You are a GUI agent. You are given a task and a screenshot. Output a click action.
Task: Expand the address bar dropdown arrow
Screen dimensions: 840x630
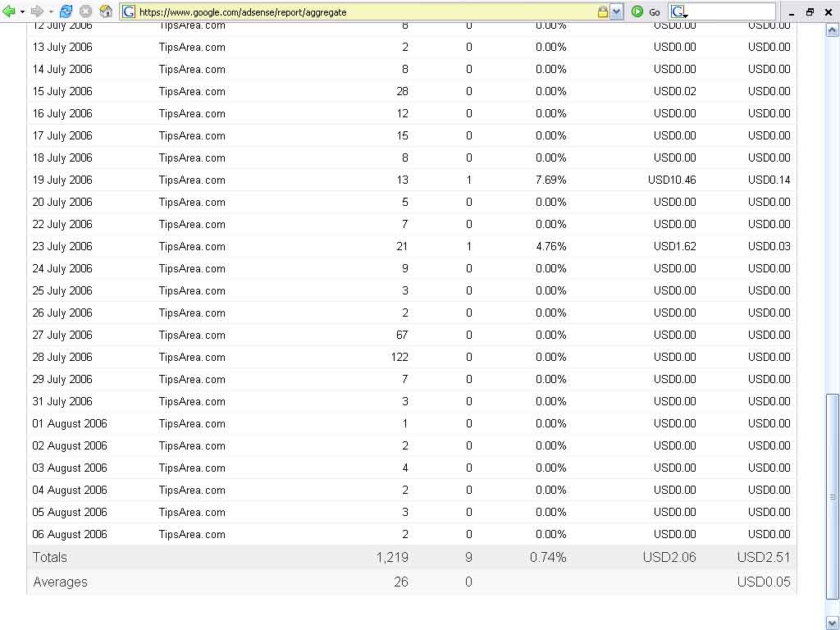coord(617,11)
